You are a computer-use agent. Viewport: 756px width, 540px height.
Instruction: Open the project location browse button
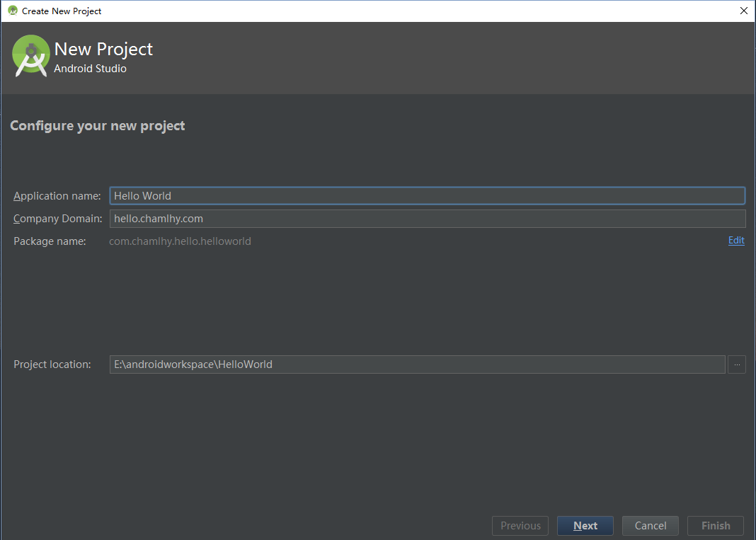736,364
